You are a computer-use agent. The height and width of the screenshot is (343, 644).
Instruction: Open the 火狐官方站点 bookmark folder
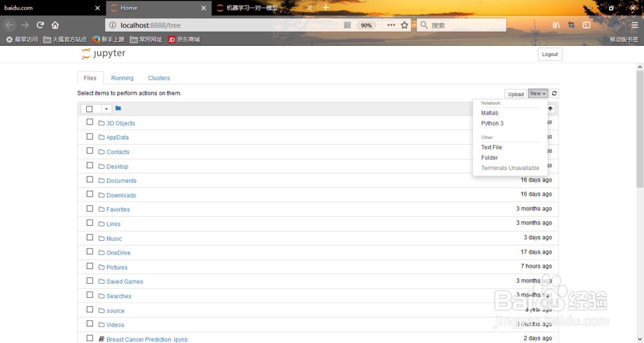point(65,39)
